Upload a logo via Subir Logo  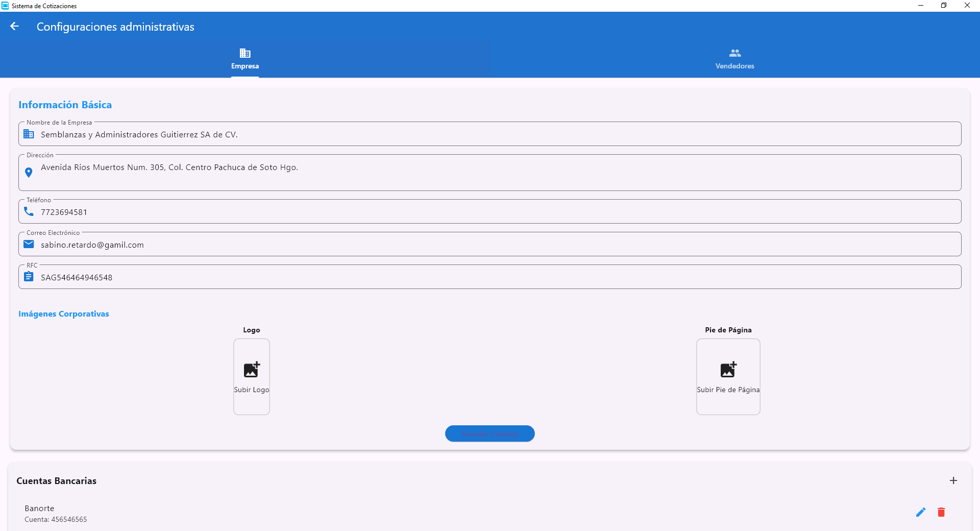coord(252,377)
